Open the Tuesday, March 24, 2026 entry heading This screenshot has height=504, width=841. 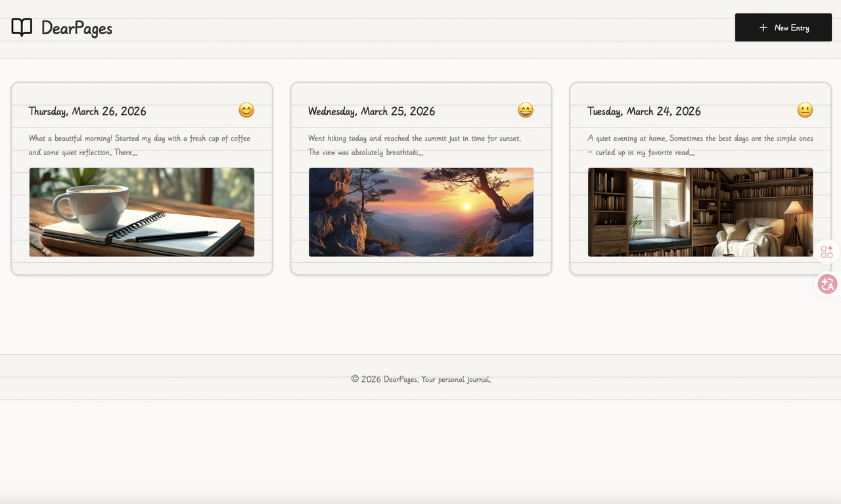pos(644,112)
